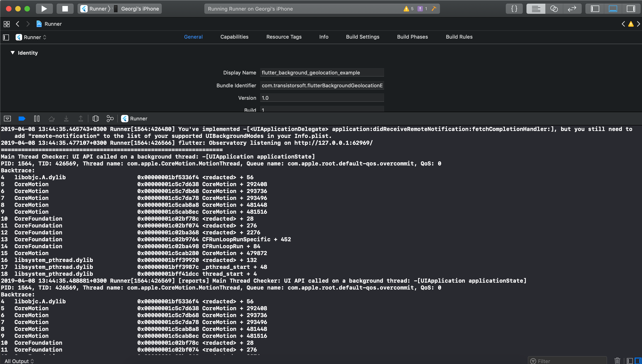
Task: Clear the console with trash icon
Action: 617,361
